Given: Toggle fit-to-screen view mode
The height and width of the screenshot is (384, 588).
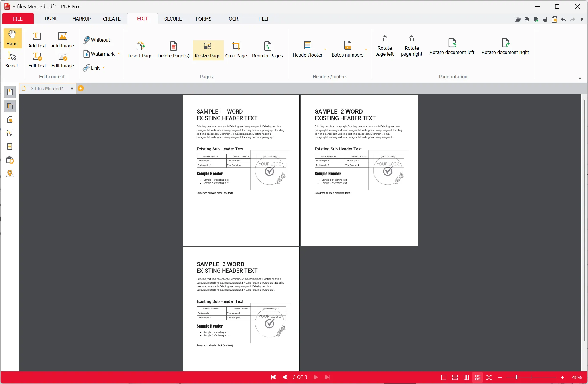Looking at the screenshot, I should 489,377.
